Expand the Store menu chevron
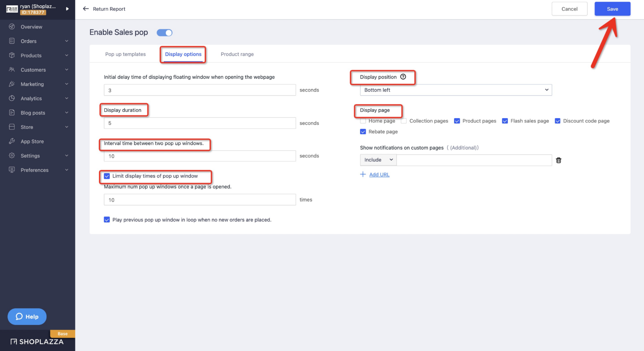This screenshot has width=644, height=351. pyautogui.click(x=67, y=127)
